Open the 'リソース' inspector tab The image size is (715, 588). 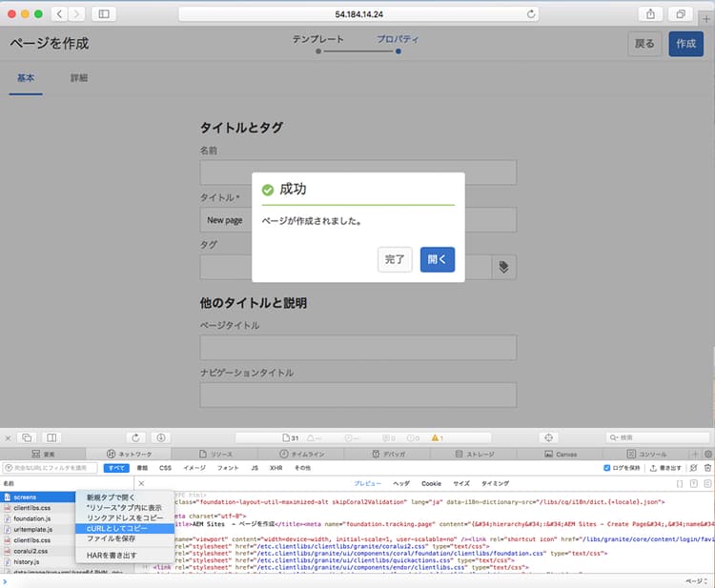point(215,454)
